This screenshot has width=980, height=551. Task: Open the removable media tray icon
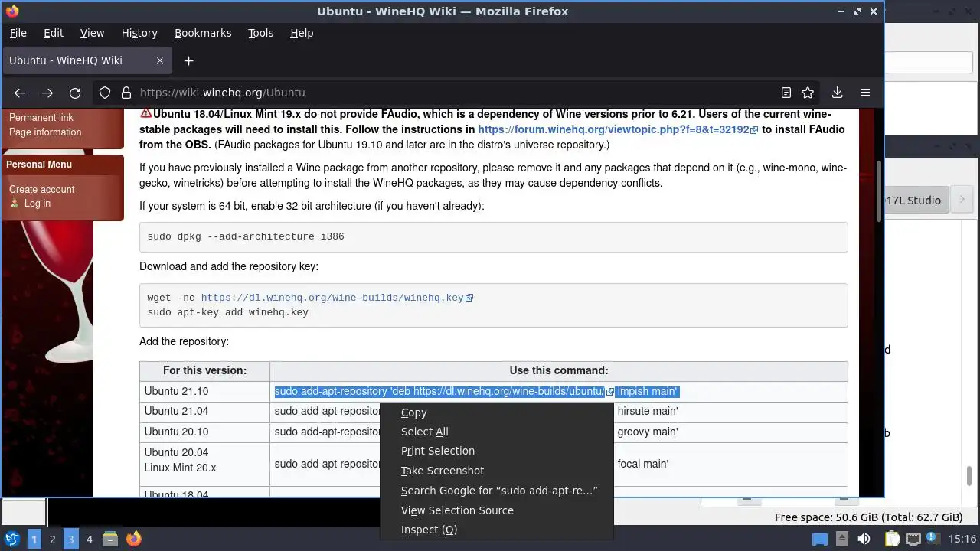pos(841,540)
